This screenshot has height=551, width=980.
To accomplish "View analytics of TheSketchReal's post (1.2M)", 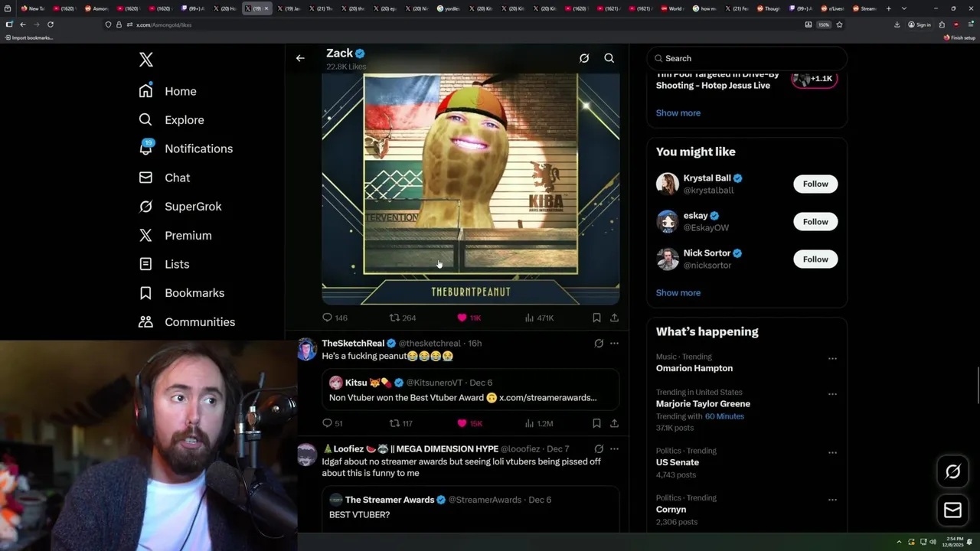I will click(539, 423).
